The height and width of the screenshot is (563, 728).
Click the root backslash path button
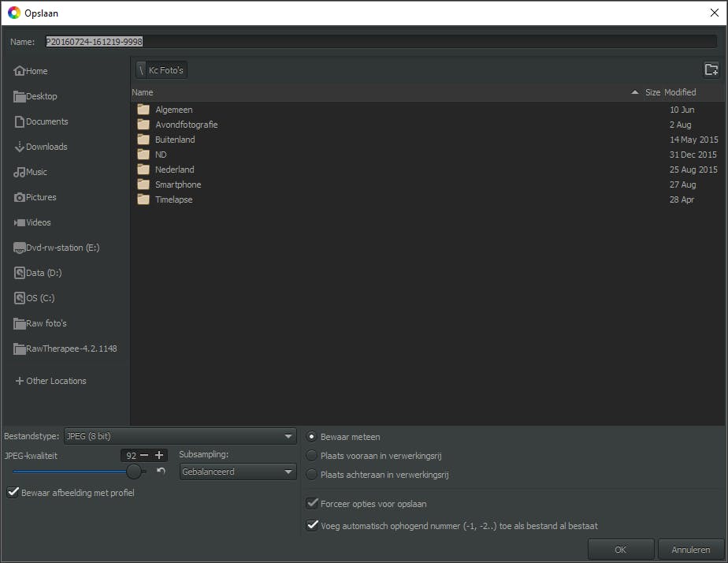[141, 70]
